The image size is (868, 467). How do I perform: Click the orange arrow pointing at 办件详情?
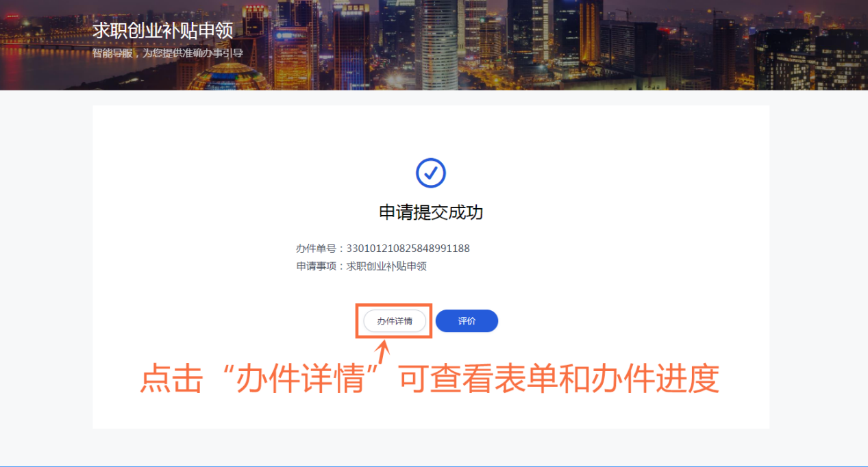click(x=383, y=353)
